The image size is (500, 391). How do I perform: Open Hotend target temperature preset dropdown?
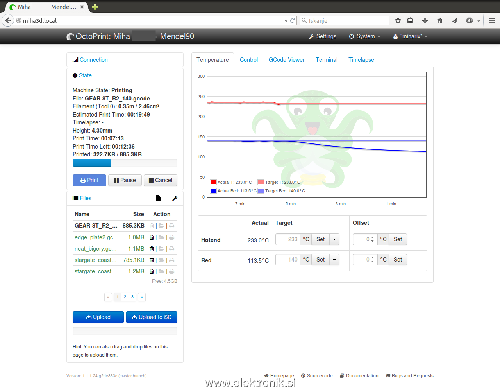click(334, 239)
